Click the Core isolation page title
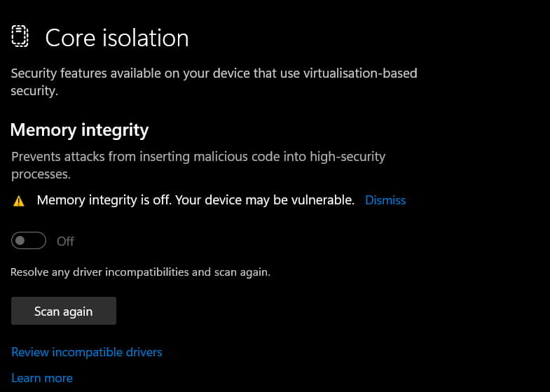The width and height of the screenshot is (550, 392). (117, 38)
